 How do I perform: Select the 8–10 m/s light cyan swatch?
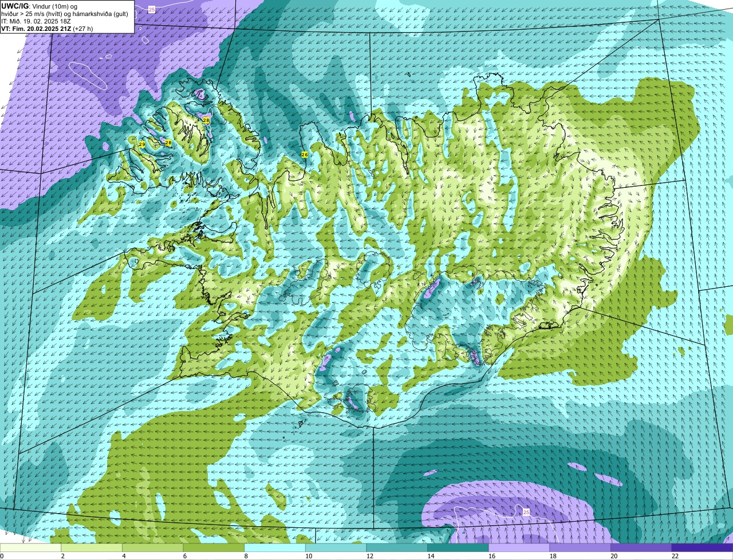coord(275,548)
